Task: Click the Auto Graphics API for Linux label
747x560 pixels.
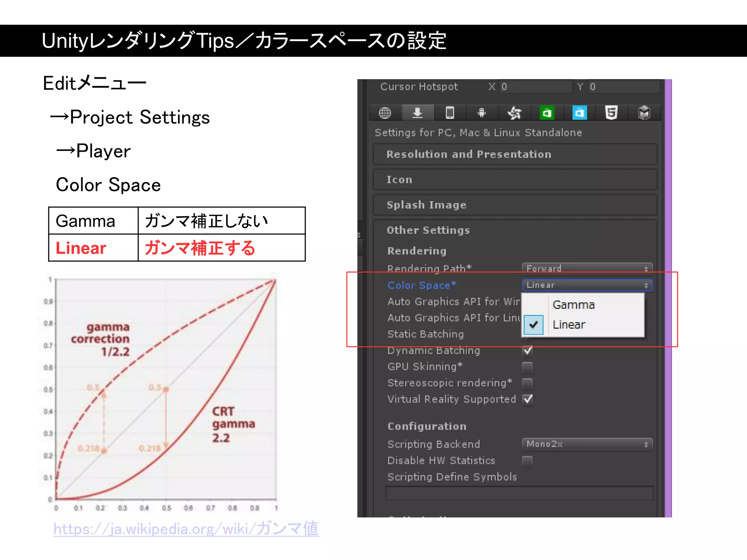Action: 454,318
